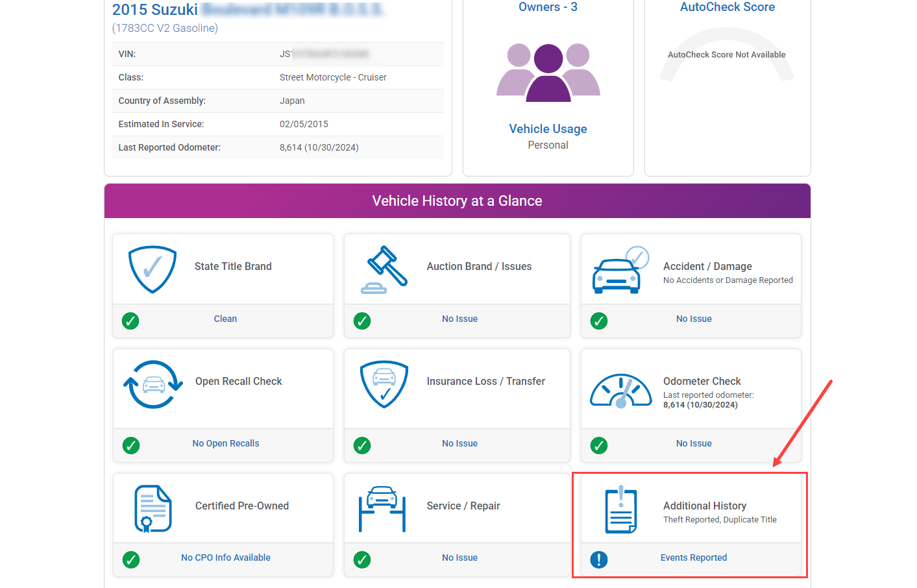Click the Accident / Damage label
The height and width of the screenshot is (588, 917).
707,266
